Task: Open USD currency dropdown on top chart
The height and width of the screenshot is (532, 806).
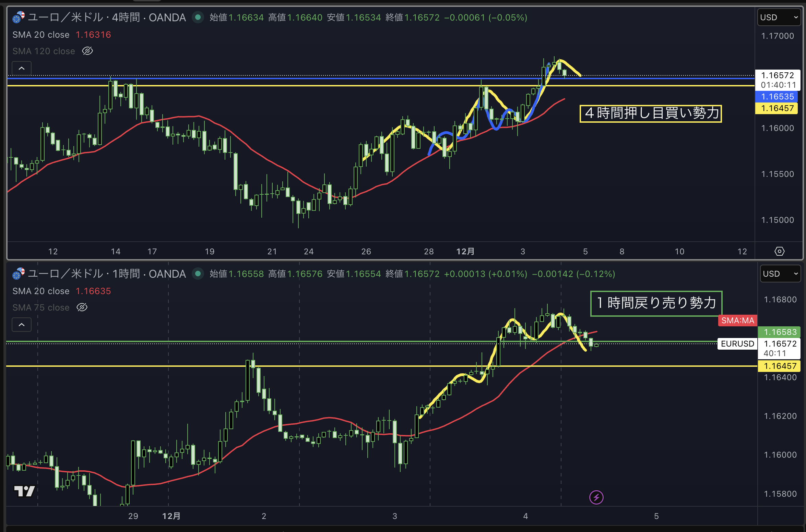Action: click(x=779, y=17)
